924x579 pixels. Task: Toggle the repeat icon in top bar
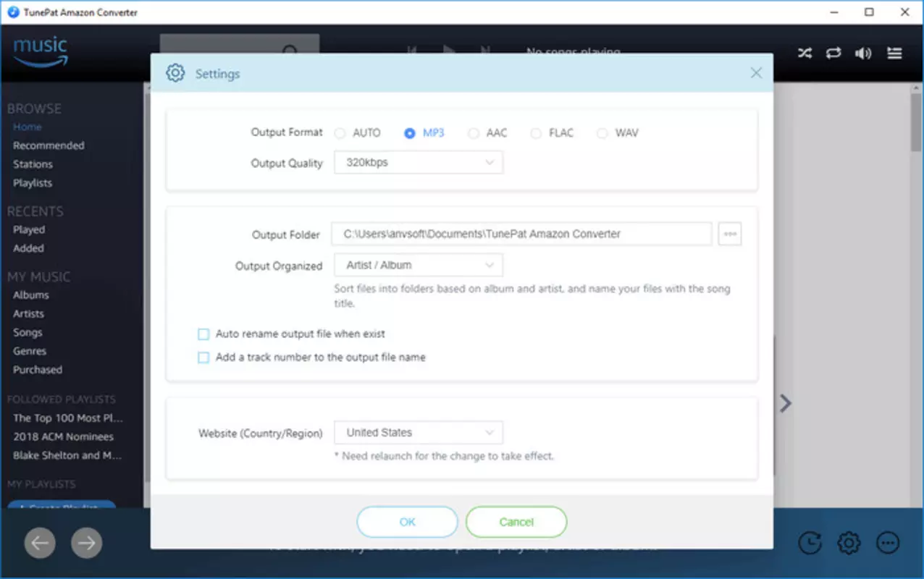[x=833, y=53]
